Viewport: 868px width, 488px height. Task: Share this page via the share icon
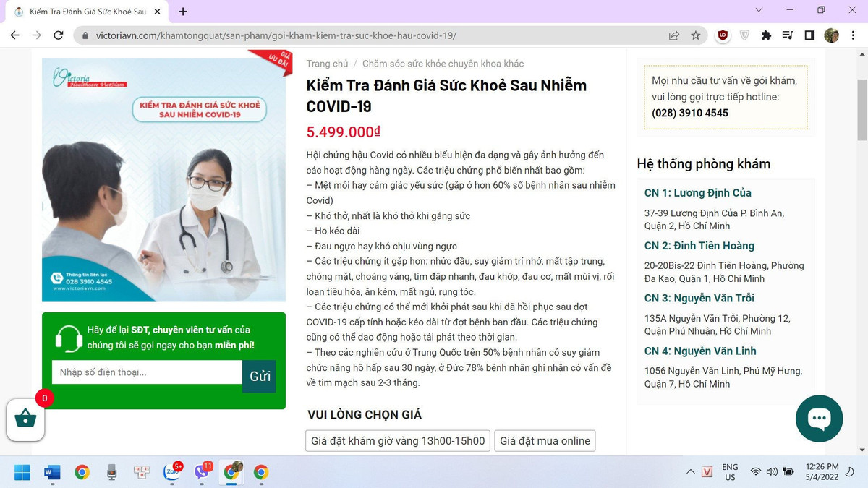pos(674,35)
